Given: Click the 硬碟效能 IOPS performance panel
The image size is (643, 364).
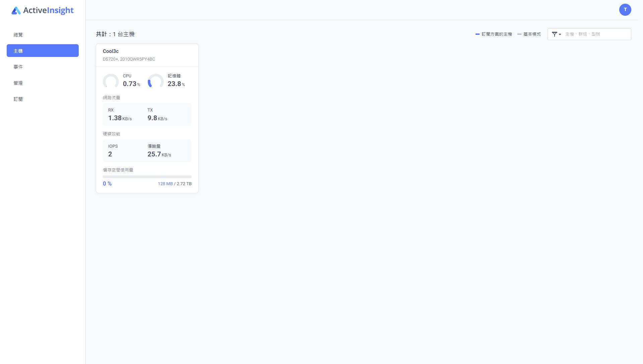Looking at the screenshot, I should tap(147, 151).
